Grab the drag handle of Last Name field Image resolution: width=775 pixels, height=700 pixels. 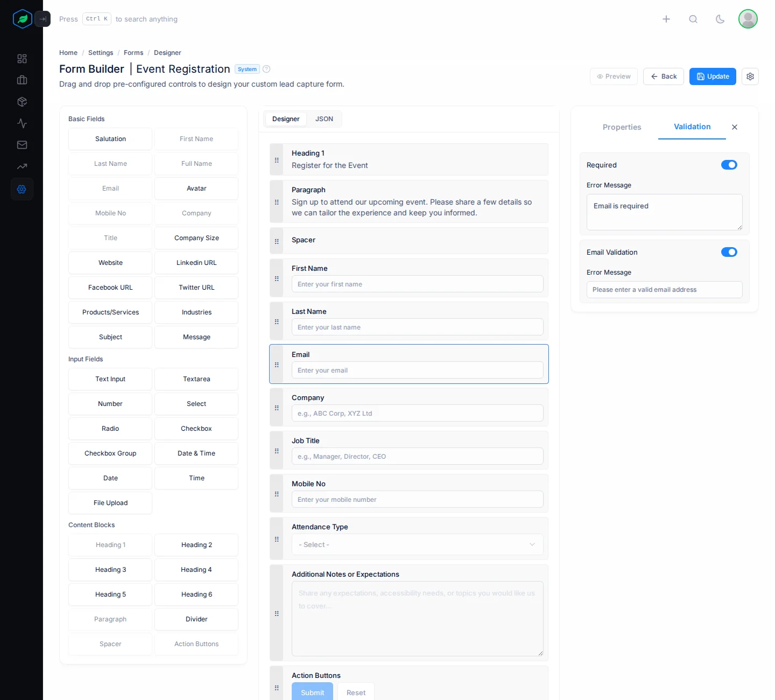pyautogui.click(x=277, y=321)
